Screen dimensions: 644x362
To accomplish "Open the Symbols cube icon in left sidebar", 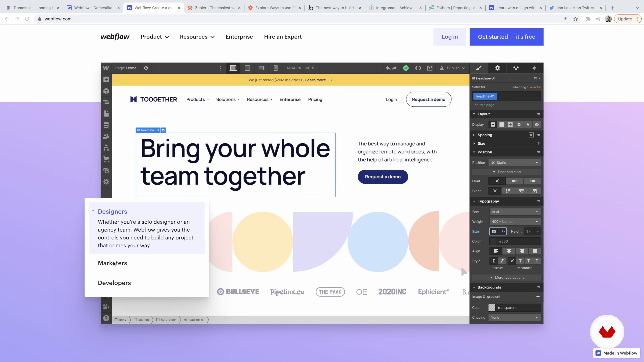I will [x=106, y=91].
